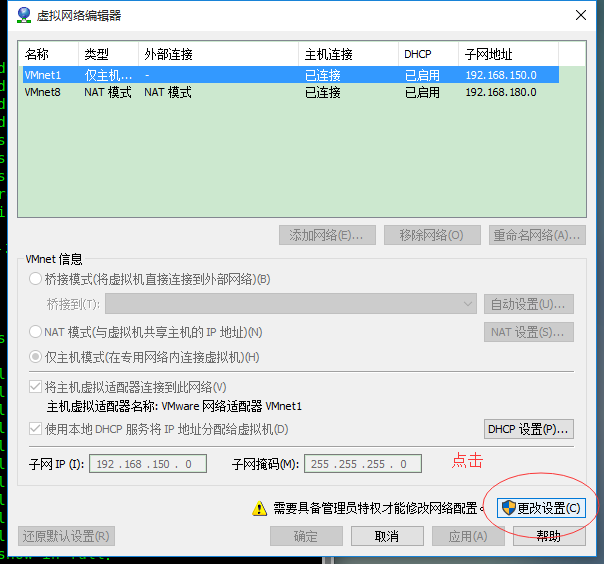Click the 还原默认设置(R) button
Viewport: 604px width, 564px height.
66,536
